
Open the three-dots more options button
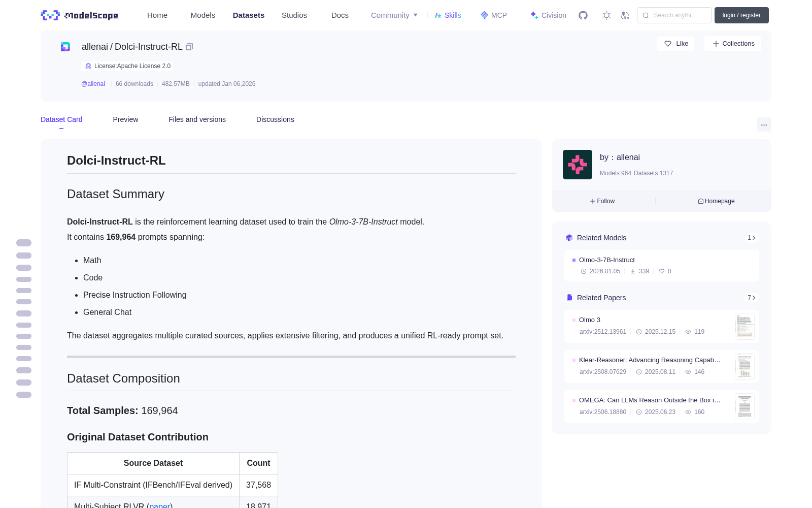point(764,124)
